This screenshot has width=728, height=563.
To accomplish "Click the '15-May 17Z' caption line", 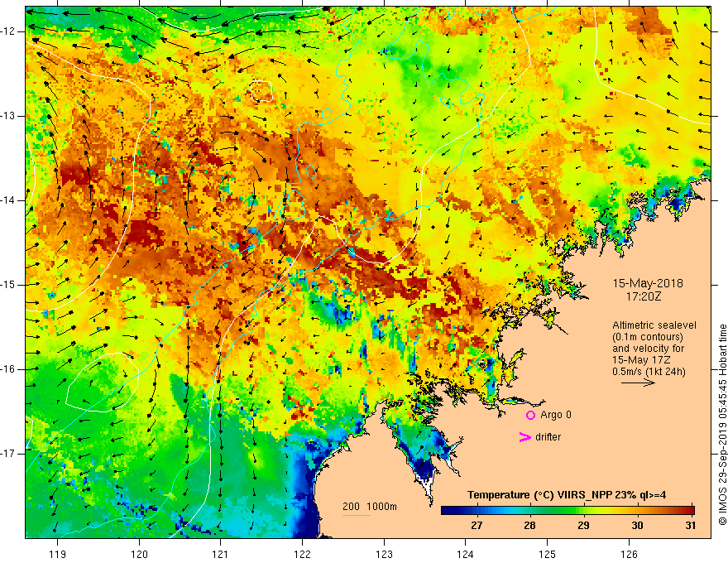I will 640,359.
